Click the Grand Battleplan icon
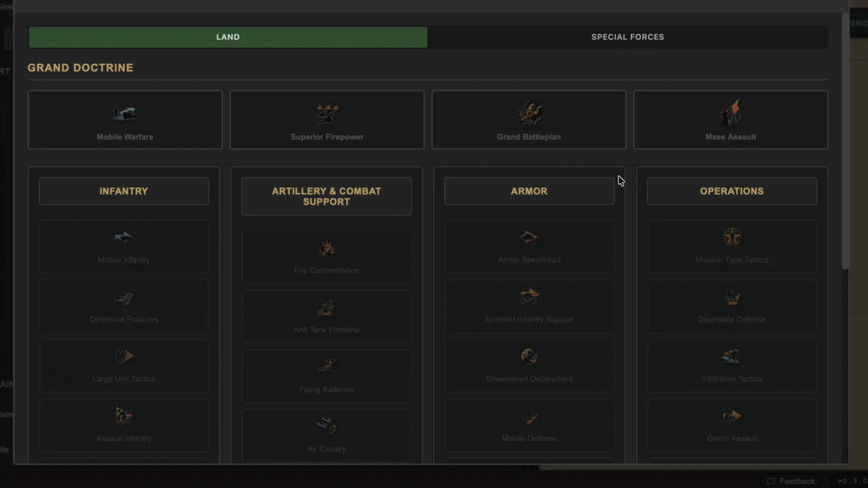 point(529,113)
